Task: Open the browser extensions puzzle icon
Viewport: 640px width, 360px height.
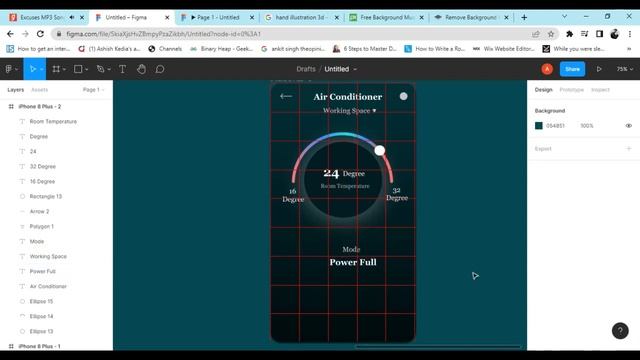Action: (569, 34)
